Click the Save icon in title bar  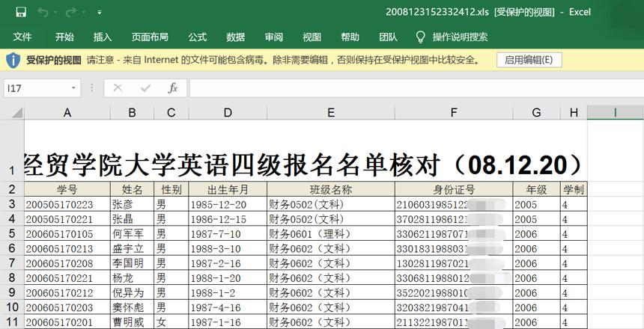[21, 12]
